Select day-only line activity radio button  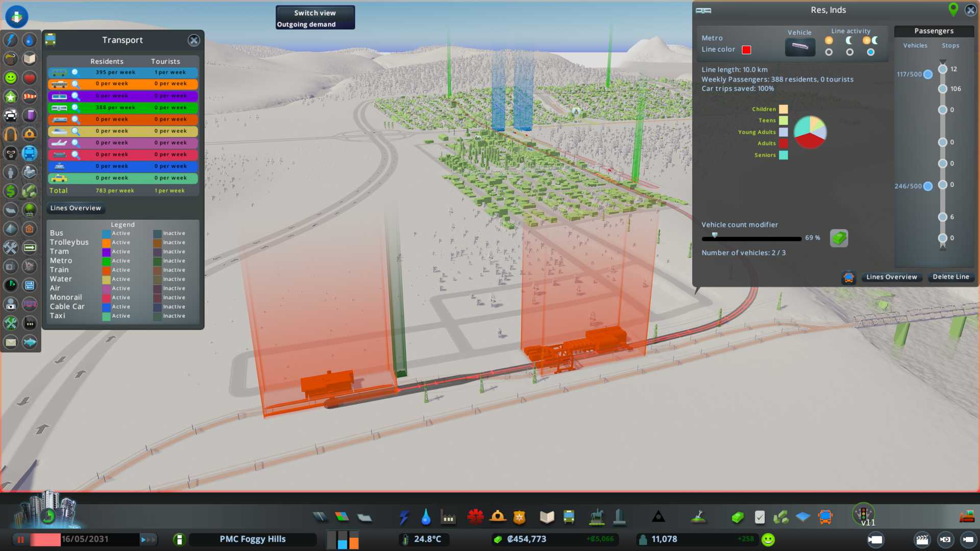point(829,52)
